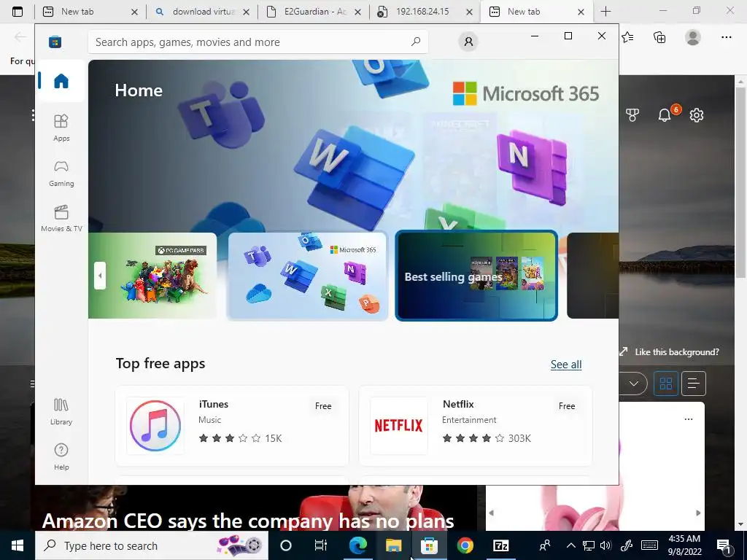Image resolution: width=747 pixels, height=560 pixels.
Task: Open Edge profile avatar
Action: [x=693, y=37]
